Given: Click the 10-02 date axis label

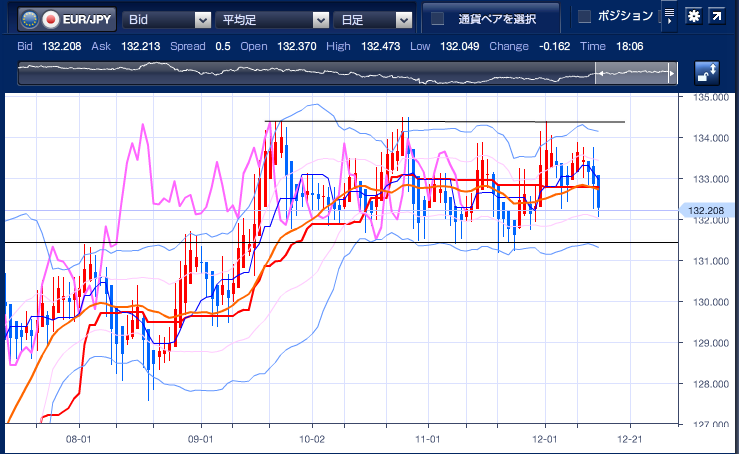Looking at the screenshot, I should coord(312,439).
